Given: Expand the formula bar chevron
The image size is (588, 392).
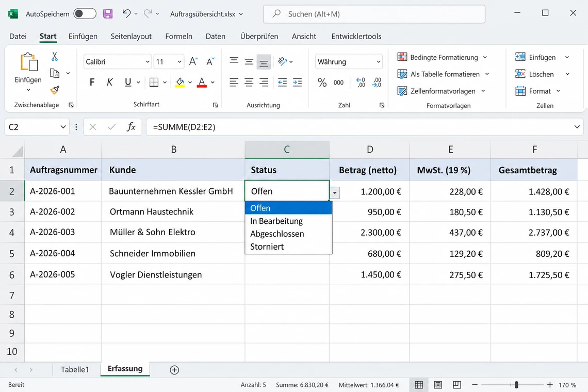Looking at the screenshot, I should 577,127.
